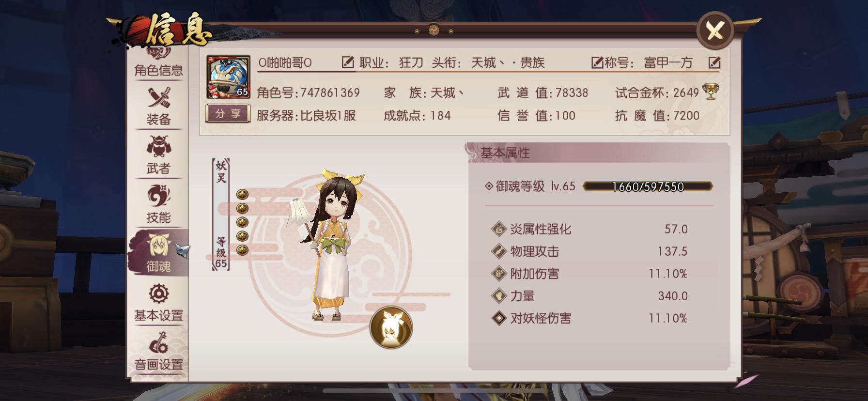Go to 角色信息 character info tab
868x401 pixels.
pyautogui.click(x=158, y=62)
